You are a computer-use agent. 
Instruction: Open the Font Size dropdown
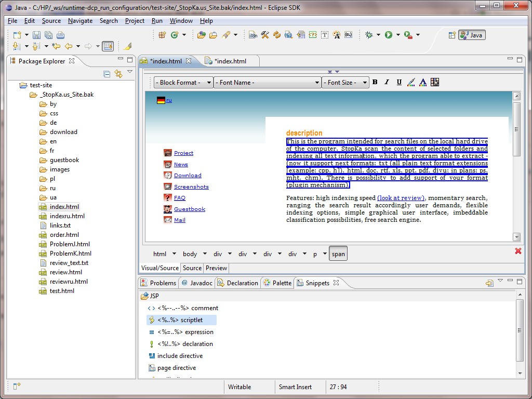click(345, 82)
